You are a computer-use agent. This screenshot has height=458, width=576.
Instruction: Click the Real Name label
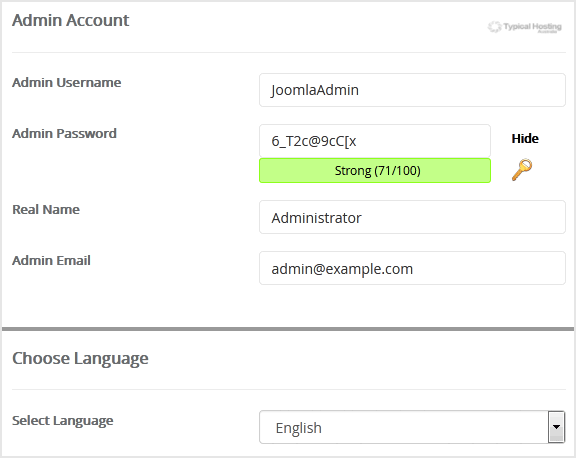[x=46, y=209]
